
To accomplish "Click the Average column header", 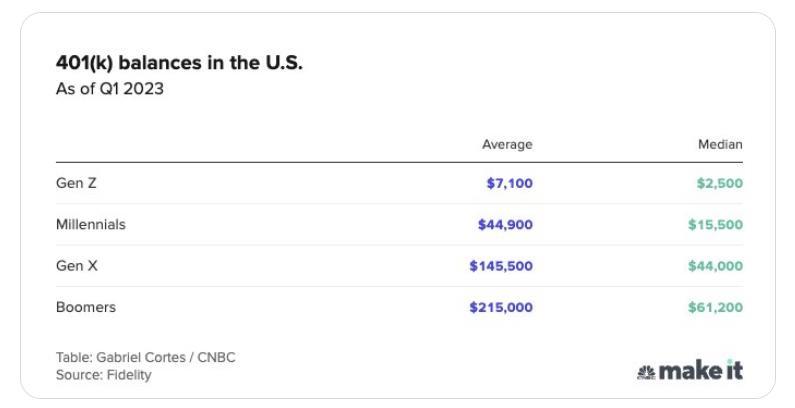I will tap(507, 144).
